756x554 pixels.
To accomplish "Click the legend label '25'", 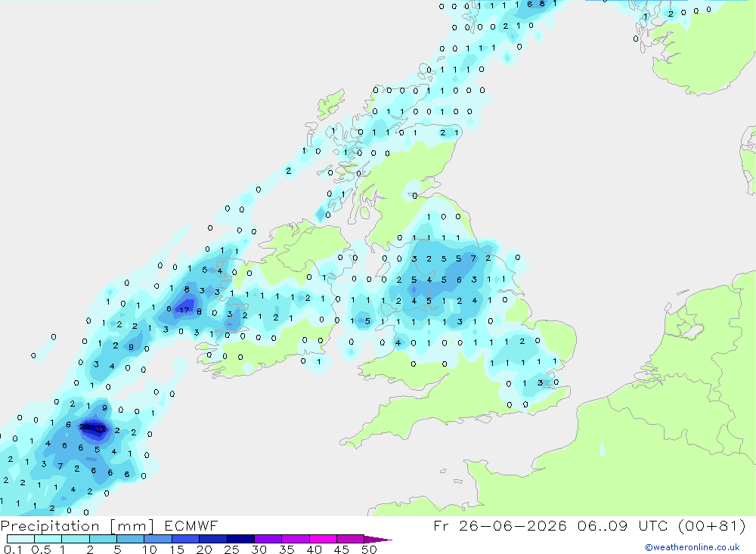I will (231, 549).
